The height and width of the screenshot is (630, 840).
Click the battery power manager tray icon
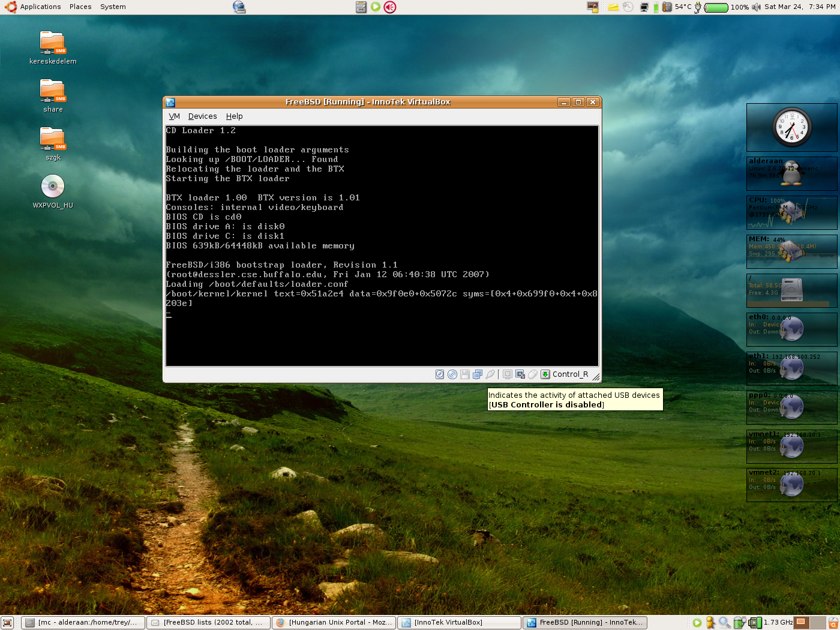click(x=739, y=623)
